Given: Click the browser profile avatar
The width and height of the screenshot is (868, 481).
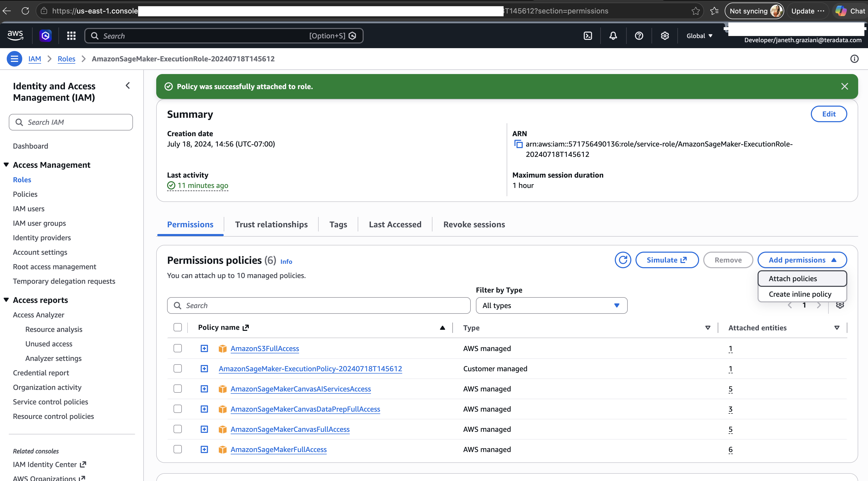Looking at the screenshot, I should (776, 11).
